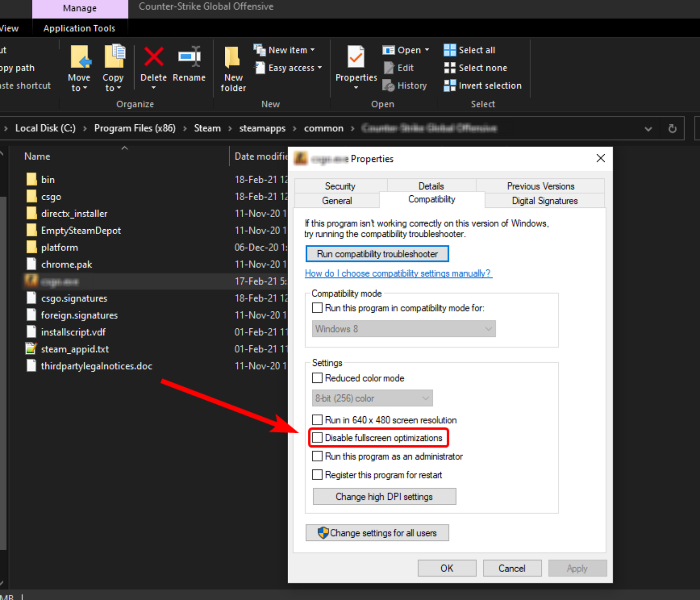The image size is (700, 600).
Task: Select the EmptySteamDepot folder
Action: pyautogui.click(x=73, y=231)
